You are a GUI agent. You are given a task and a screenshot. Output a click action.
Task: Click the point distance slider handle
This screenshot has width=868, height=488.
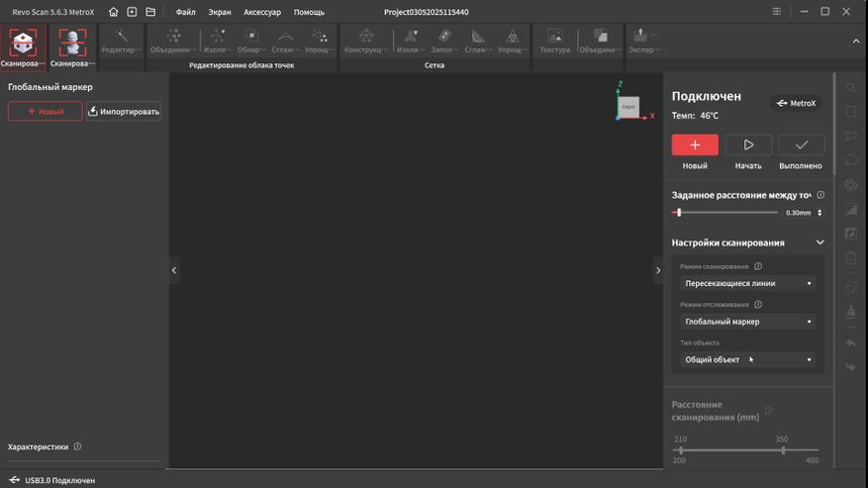(679, 212)
